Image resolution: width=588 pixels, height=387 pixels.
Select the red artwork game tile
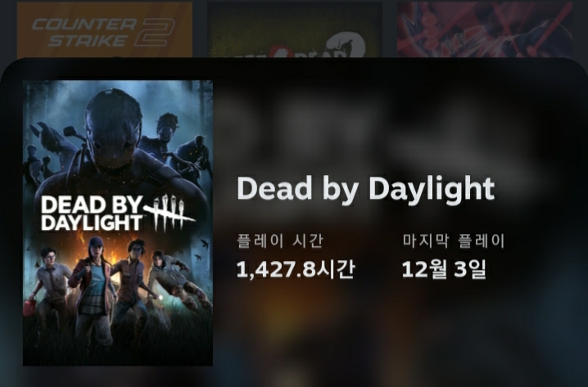485,30
